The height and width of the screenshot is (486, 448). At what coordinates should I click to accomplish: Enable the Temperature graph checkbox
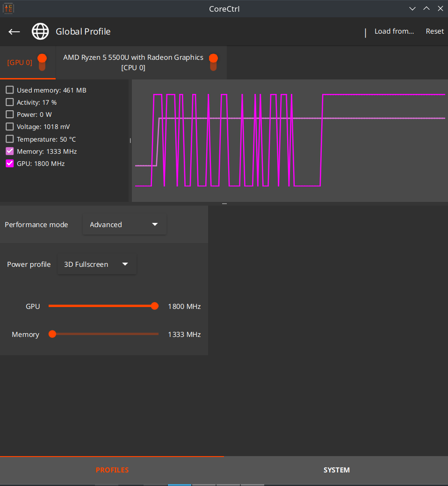tap(9, 139)
